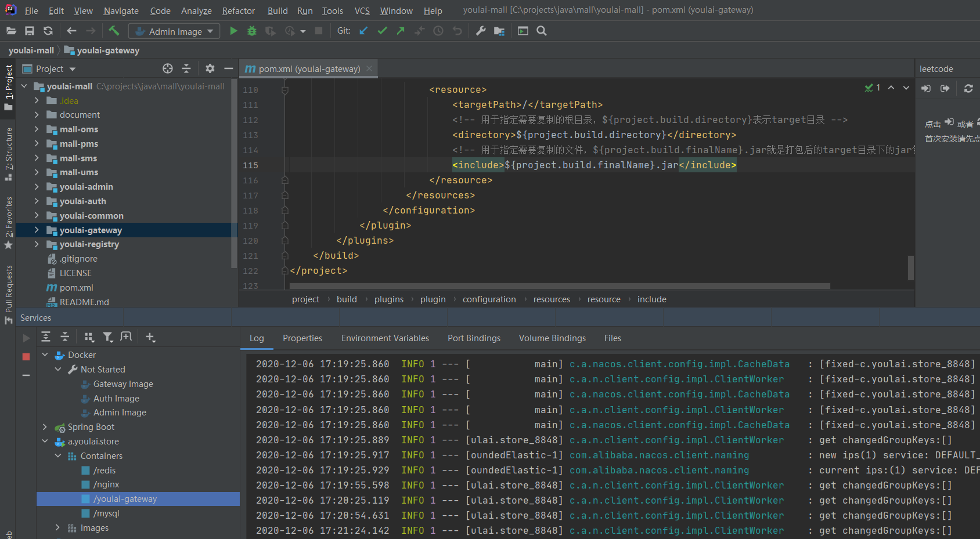This screenshot has width=980, height=539.
Task: Click the Git Push arrow icon
Action: point(401,31)
